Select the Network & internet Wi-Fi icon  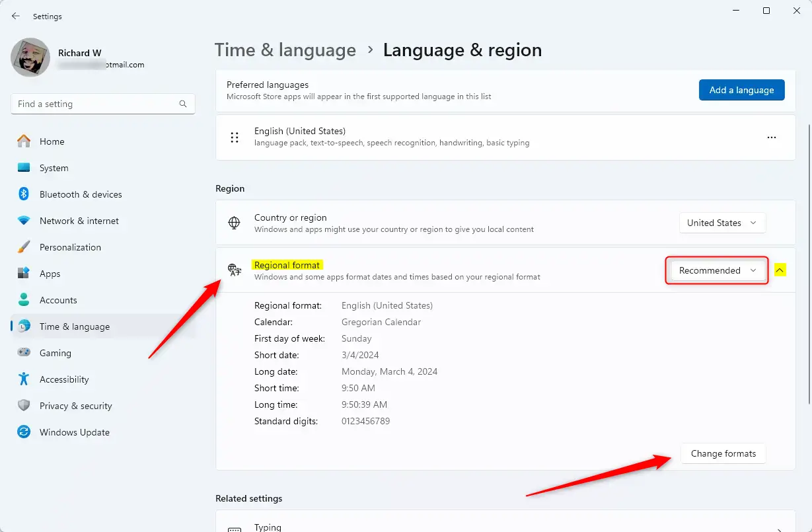24,221
